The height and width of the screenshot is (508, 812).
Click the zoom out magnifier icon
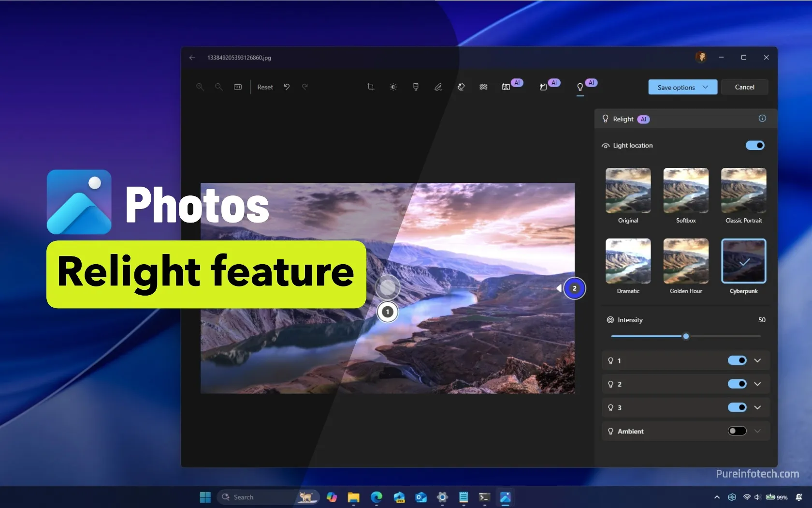pyautogui.click(x=218, y=87)
